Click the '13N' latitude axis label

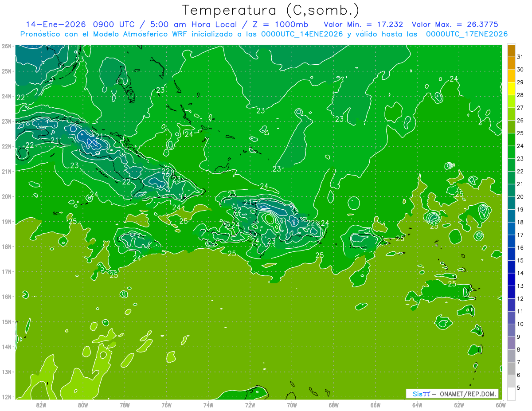coord(7,372)
